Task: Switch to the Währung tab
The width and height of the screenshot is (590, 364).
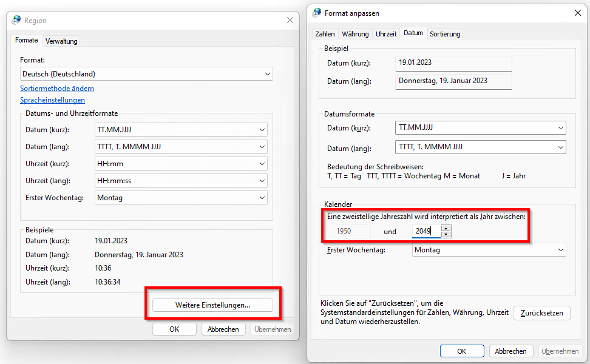Action: [x=355, y=34]
